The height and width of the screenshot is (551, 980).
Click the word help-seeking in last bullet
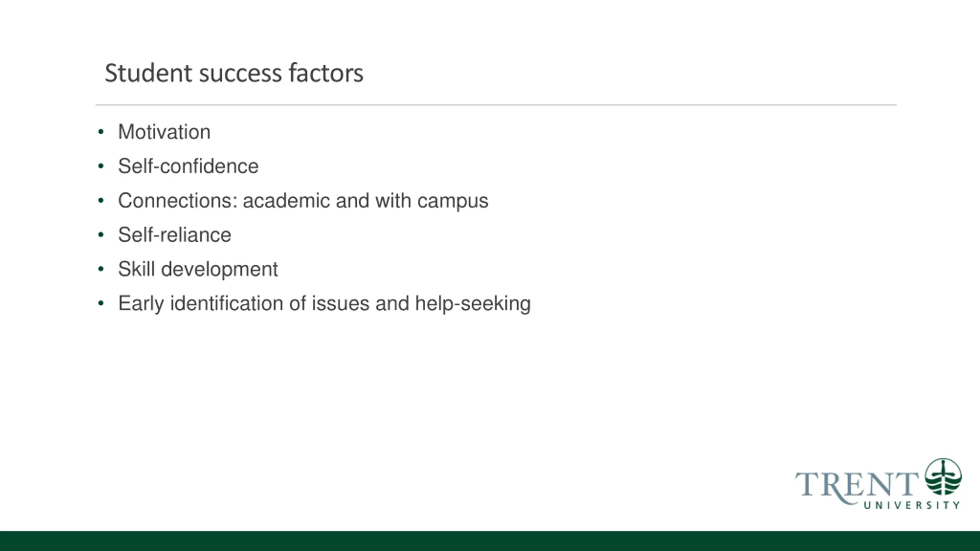tap(473, 305)
